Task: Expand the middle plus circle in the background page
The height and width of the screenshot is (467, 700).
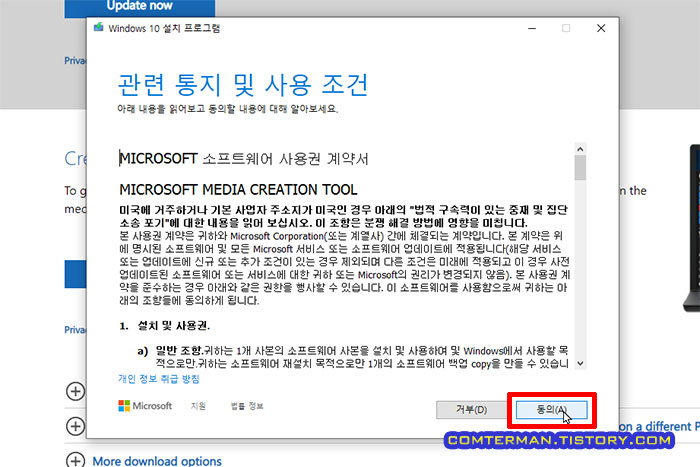Action: (x=75, y=425)
